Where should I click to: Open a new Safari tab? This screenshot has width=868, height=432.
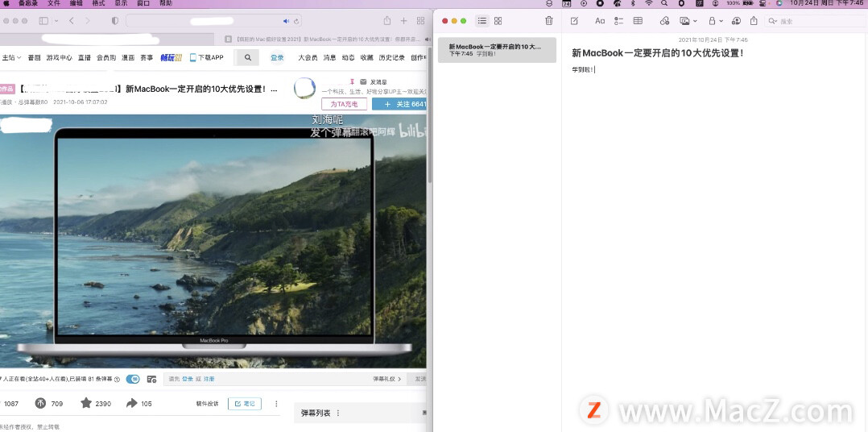coord(403,21)
